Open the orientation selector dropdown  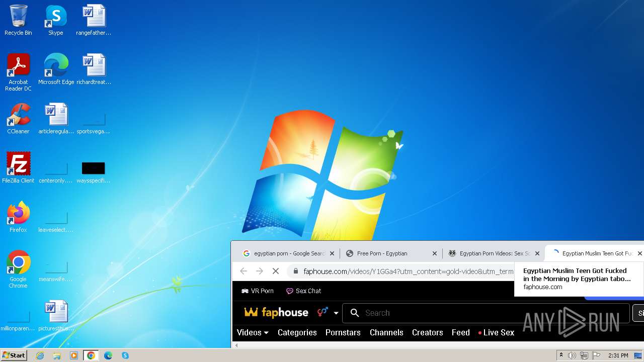pyautogui.click(x=328, y=313)
